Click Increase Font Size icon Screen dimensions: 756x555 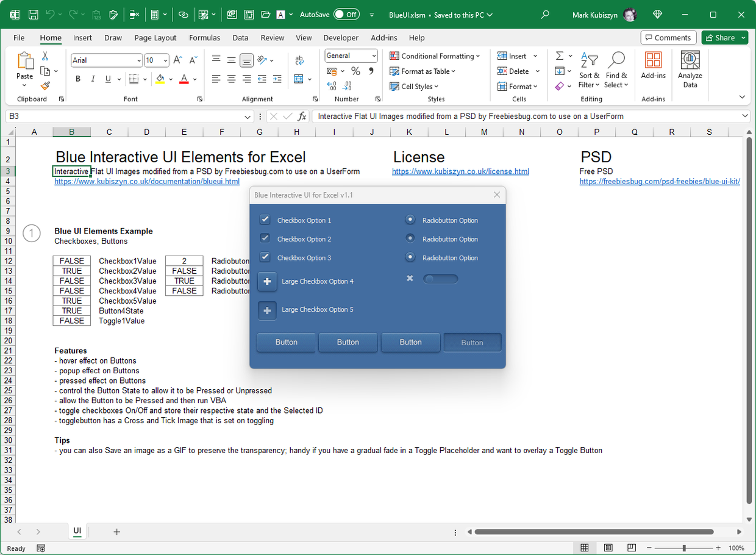pyautogui.click(x=177, y=60)
